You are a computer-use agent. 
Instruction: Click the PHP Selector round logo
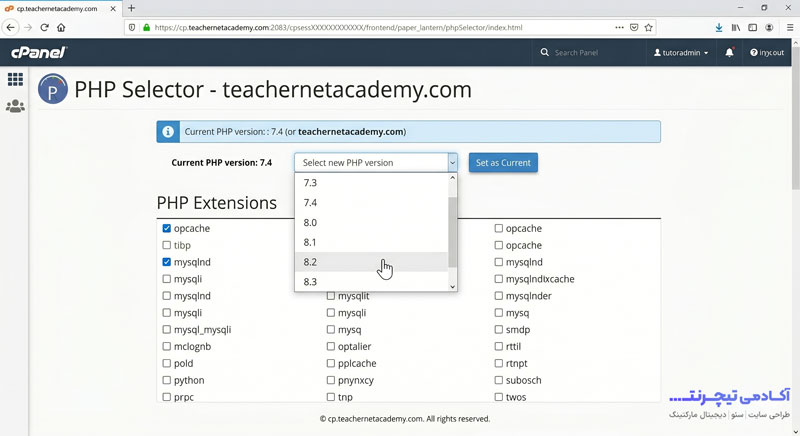point(53,89)
